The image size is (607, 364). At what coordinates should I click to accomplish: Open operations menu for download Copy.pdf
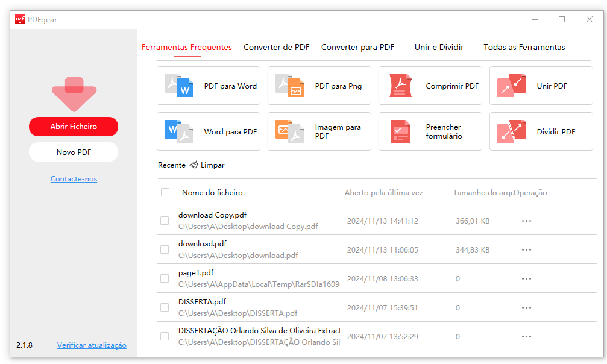coord(526,221)
